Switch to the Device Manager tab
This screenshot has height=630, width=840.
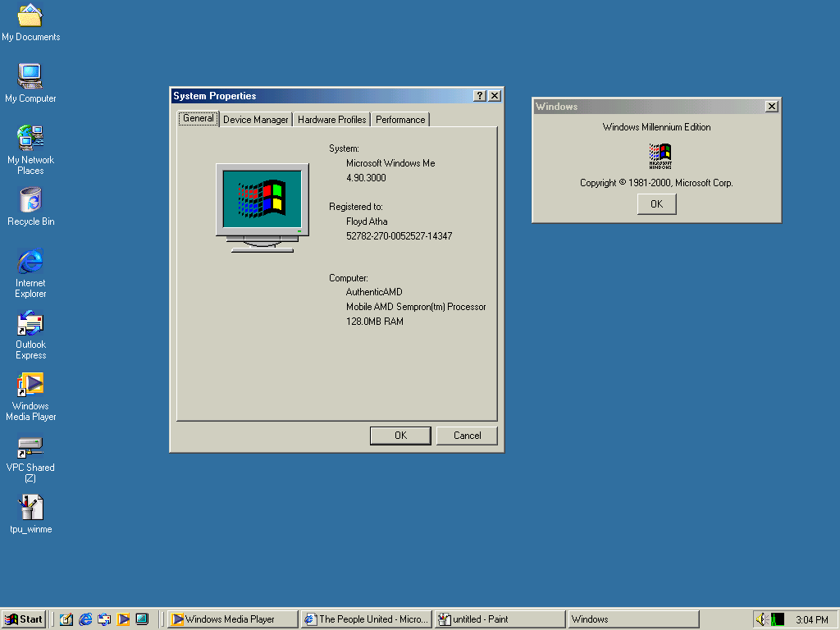click(x=256, y=120)
